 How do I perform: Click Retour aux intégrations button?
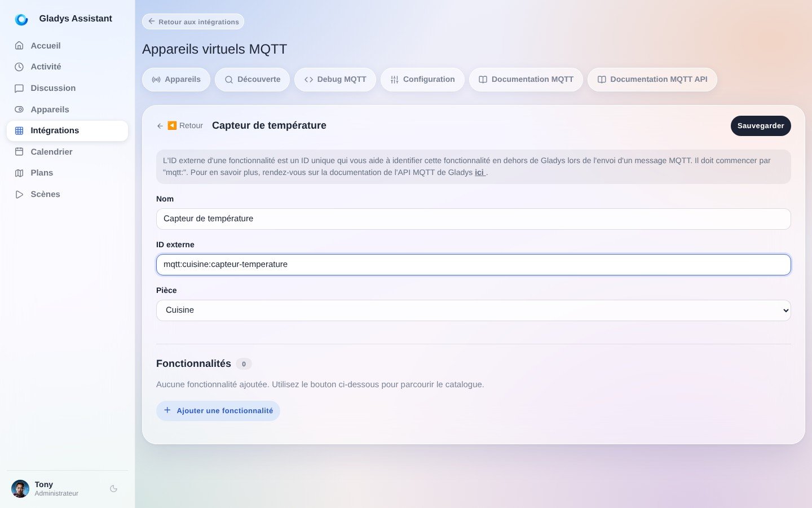(x=193, y=21)
